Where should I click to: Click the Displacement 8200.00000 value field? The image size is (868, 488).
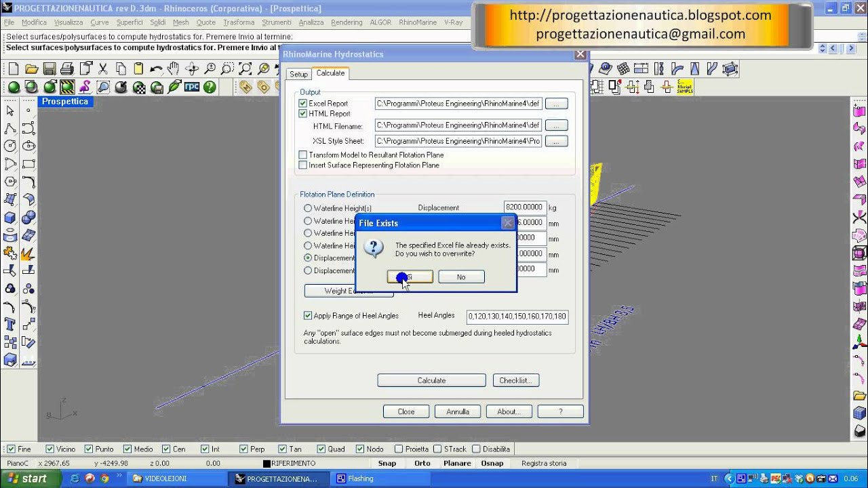point(526,207)
